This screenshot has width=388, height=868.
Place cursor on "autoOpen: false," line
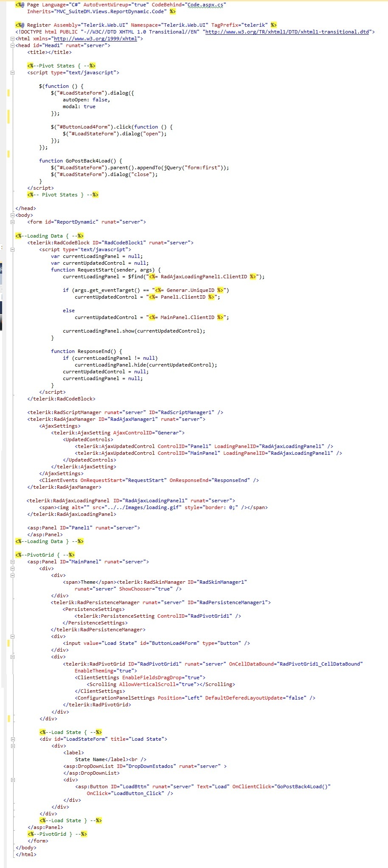[87, 100]
